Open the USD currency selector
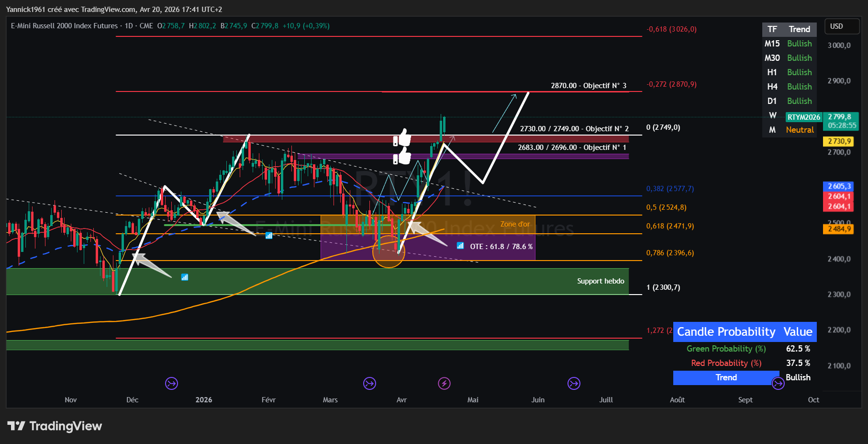868x444 pixels. (842, 26)
